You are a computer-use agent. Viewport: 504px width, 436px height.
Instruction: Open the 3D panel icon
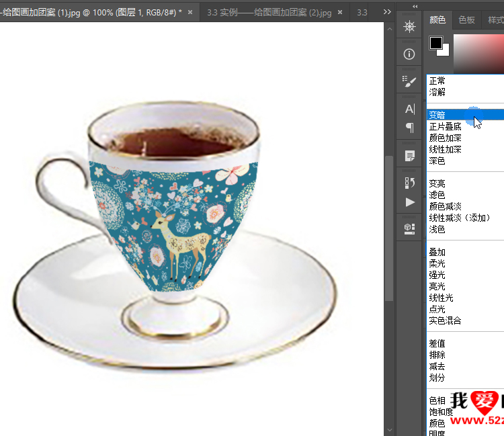[x=409, y=229]
